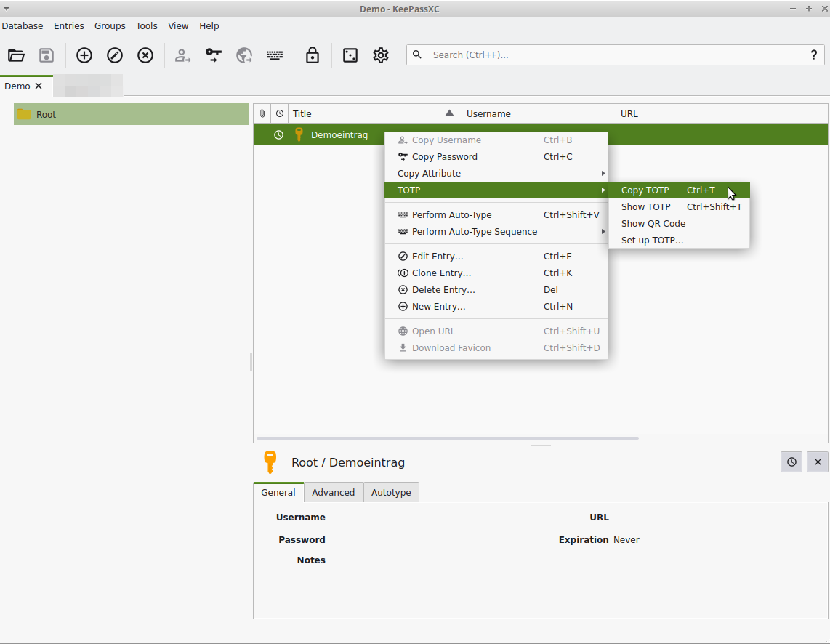
Task: Open settings with the gear icon
Action: click(381, 55)
